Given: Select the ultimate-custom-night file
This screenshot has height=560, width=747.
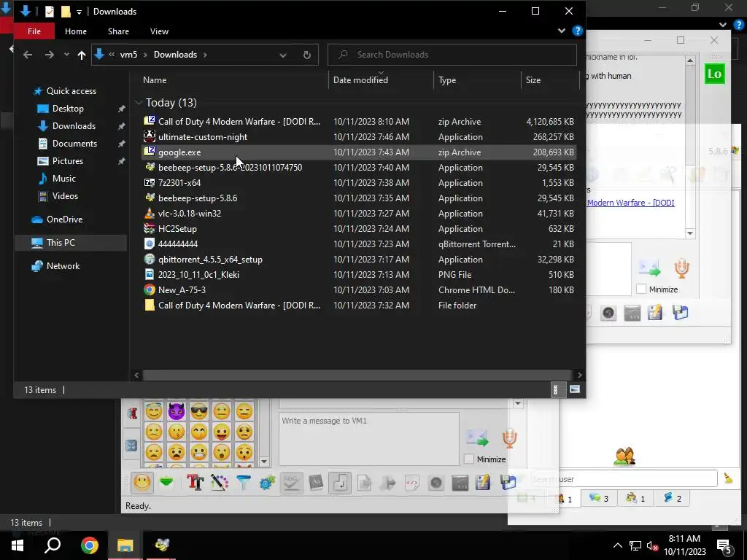Looking at the screenshot, I should coord(360,136).
